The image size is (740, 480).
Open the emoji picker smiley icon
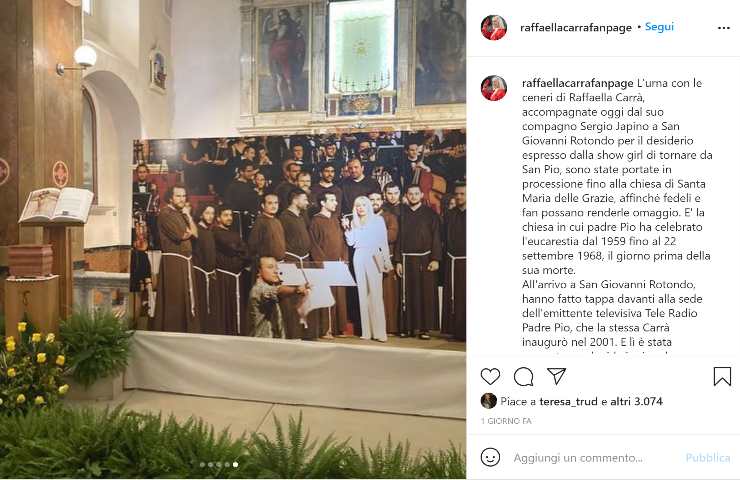coord(490,457)
